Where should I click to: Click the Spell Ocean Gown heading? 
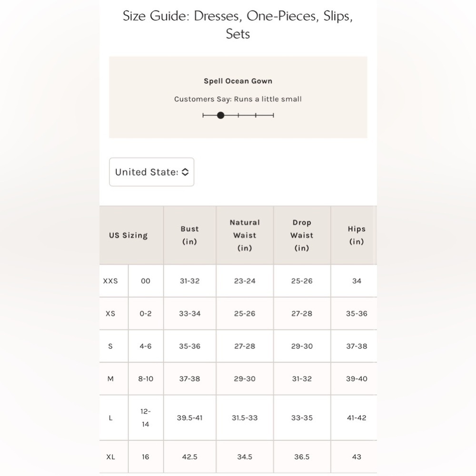(x=238, y=81)
